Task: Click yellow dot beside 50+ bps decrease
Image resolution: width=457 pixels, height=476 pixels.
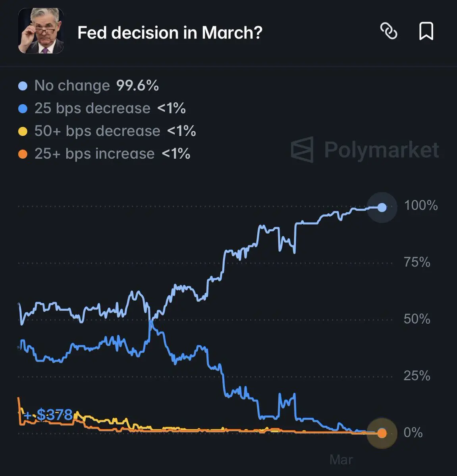Action: point(23,131)
